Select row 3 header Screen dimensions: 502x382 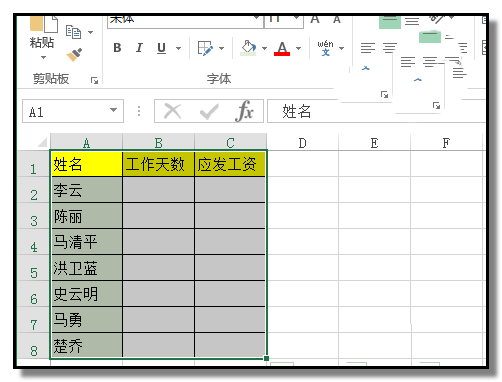[33, 216]
